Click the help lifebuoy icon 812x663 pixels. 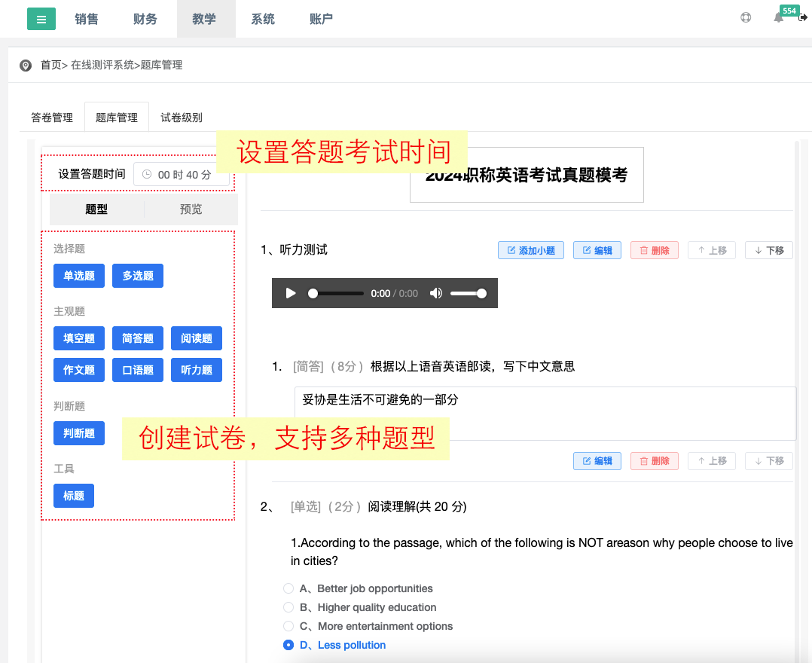click(x=746, y=17)
